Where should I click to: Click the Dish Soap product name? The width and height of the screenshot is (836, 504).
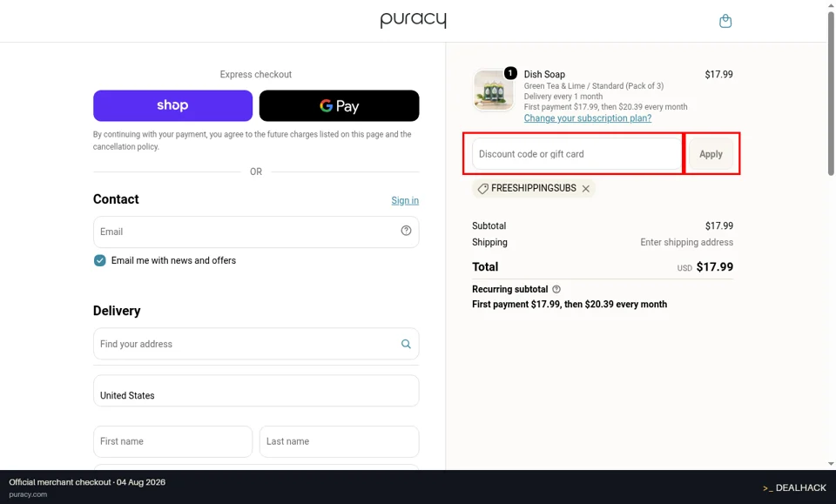[544, 75]
